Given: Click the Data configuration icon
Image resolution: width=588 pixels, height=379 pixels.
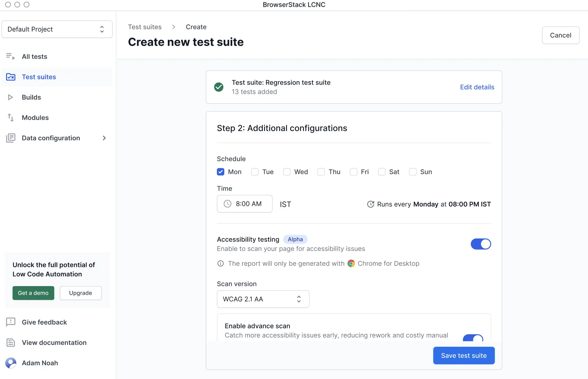Looking at the screenshot, I should pos(11,138).
